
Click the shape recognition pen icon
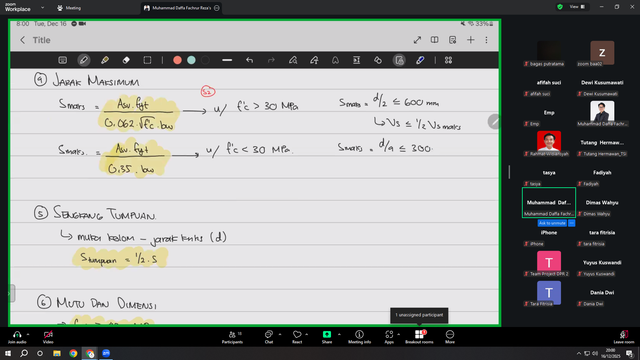pos(293,60)
